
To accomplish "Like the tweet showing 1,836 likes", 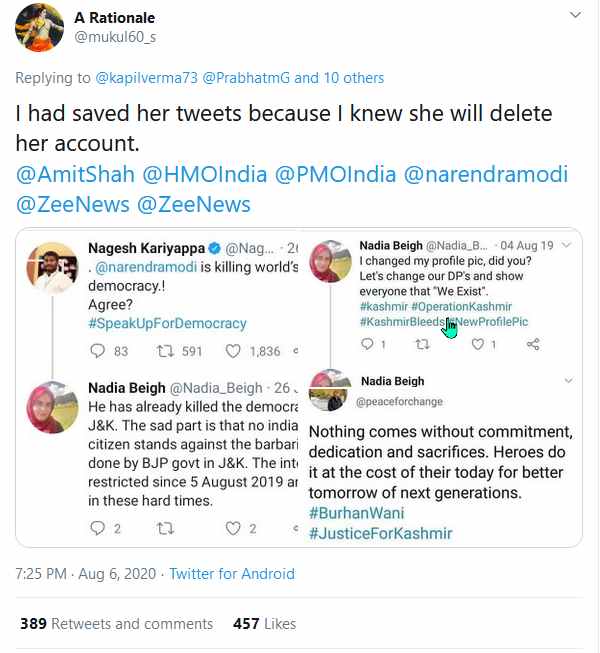I will (233, 351).
